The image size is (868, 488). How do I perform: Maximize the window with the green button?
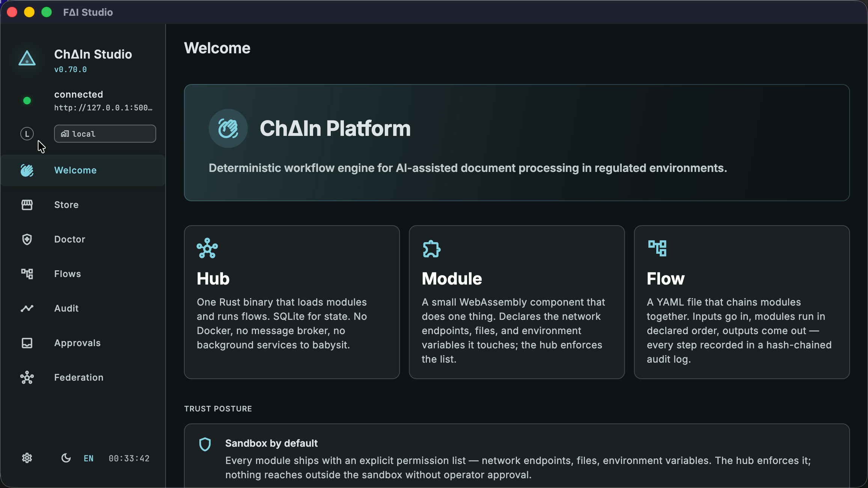click(47, 12)
